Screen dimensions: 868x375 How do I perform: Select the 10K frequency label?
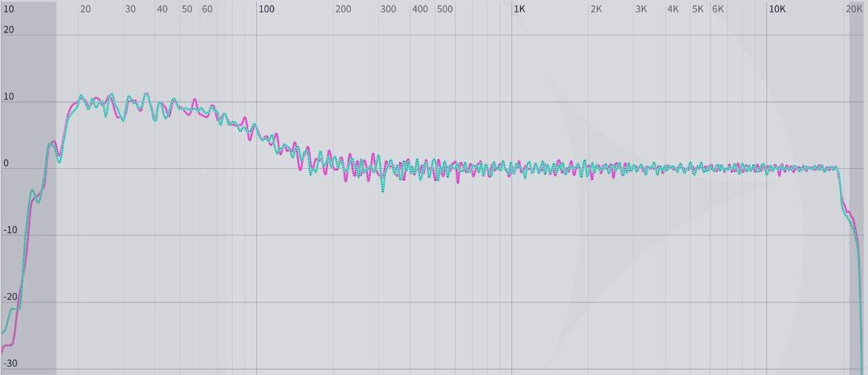click(x=777, y=9)
